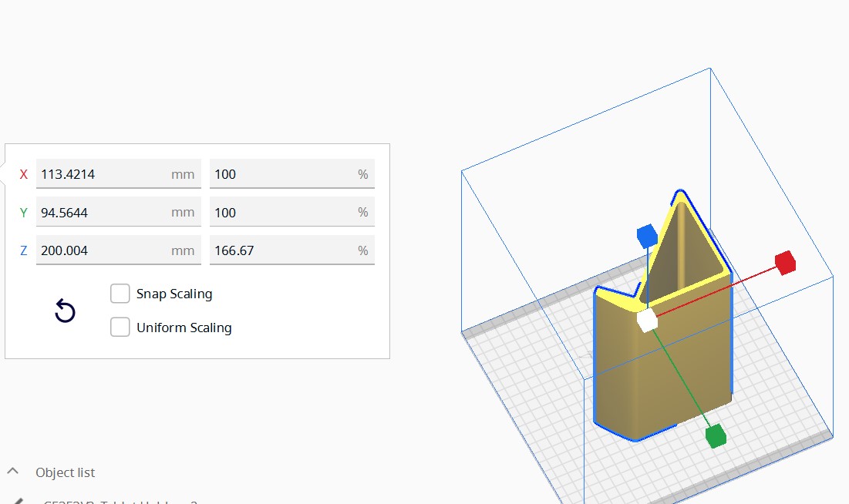
Task: Click the green Y-axis scale handle
Action: click(716, 435)
